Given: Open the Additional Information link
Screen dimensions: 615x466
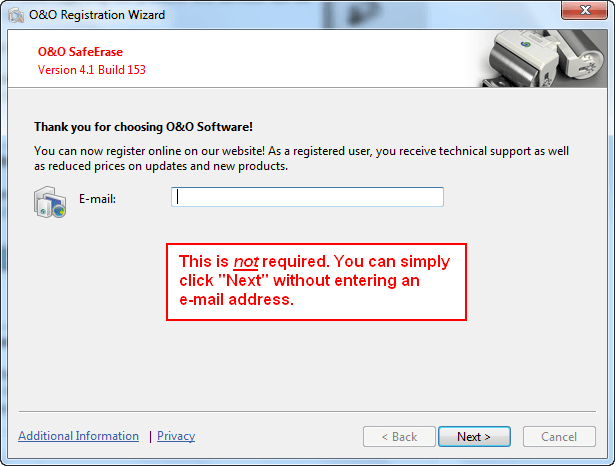Looking at the screenshot, I should click(78, 436).
